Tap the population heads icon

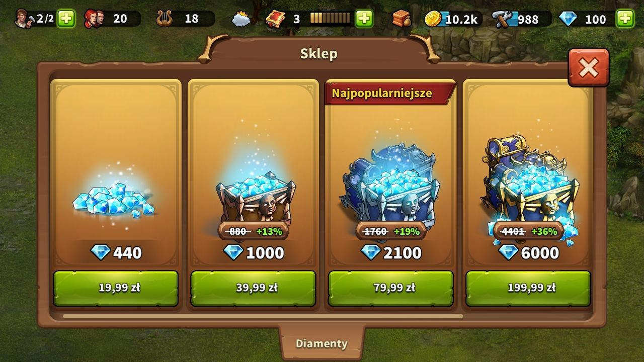[94, 19]
